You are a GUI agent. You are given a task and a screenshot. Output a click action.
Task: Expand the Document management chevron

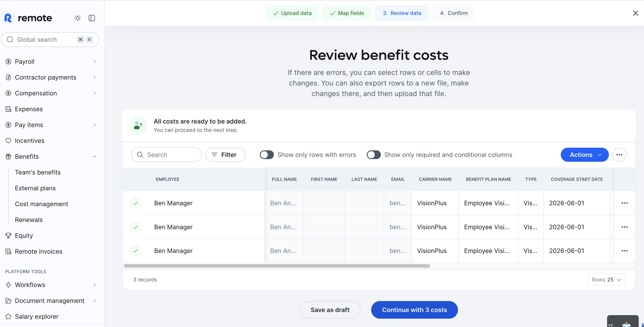coord(94,300)
